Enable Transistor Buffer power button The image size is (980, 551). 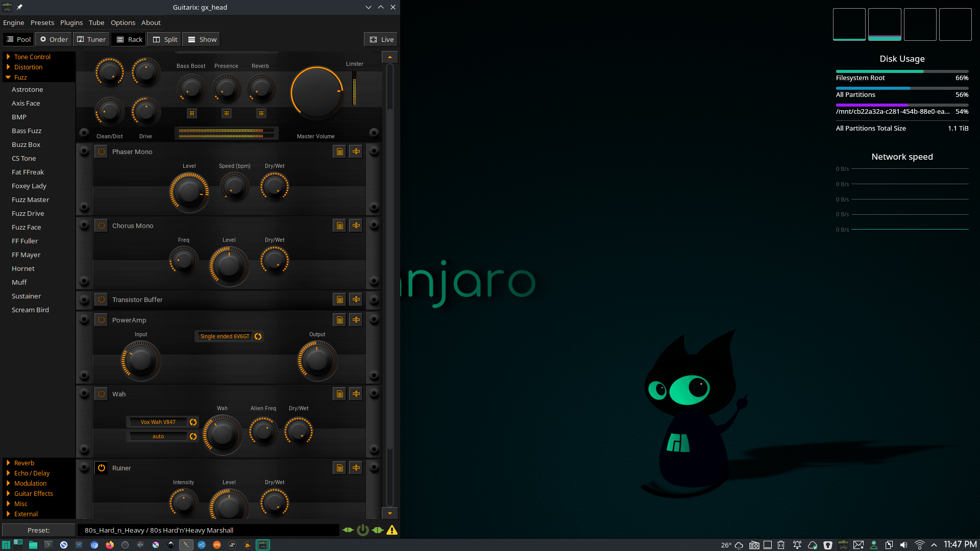102,299
